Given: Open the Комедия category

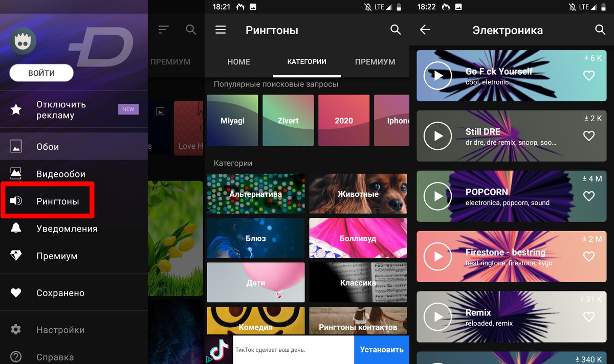Looking at the screenshot, I should (256, 321).
